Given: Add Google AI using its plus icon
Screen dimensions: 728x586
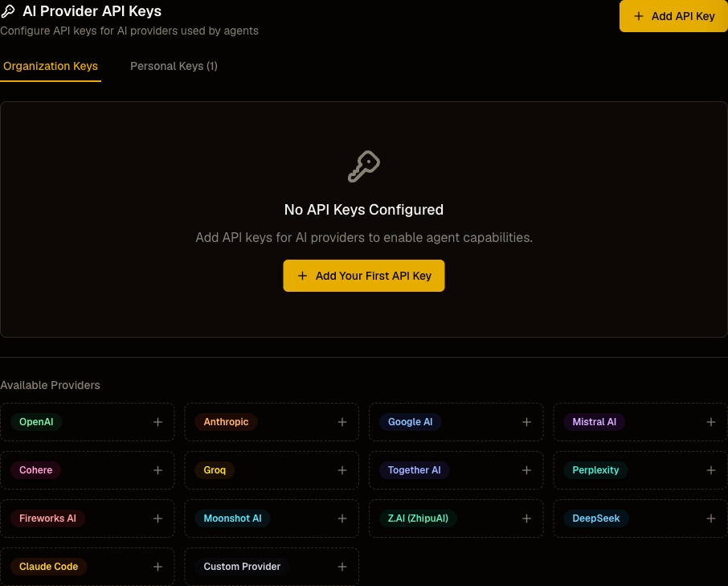Looking at the screenshot, I should pyautogui.click(x=526, y=422).
